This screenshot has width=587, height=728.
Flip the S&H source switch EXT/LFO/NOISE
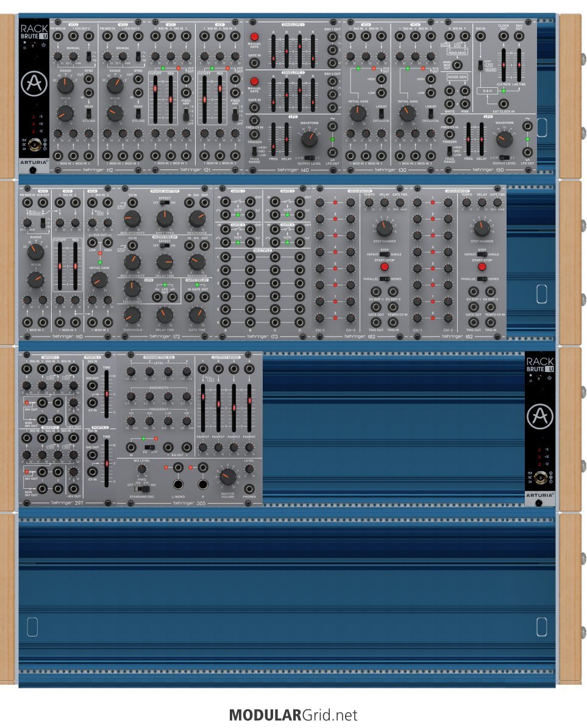pyautogui.click(x=481, y=65)
